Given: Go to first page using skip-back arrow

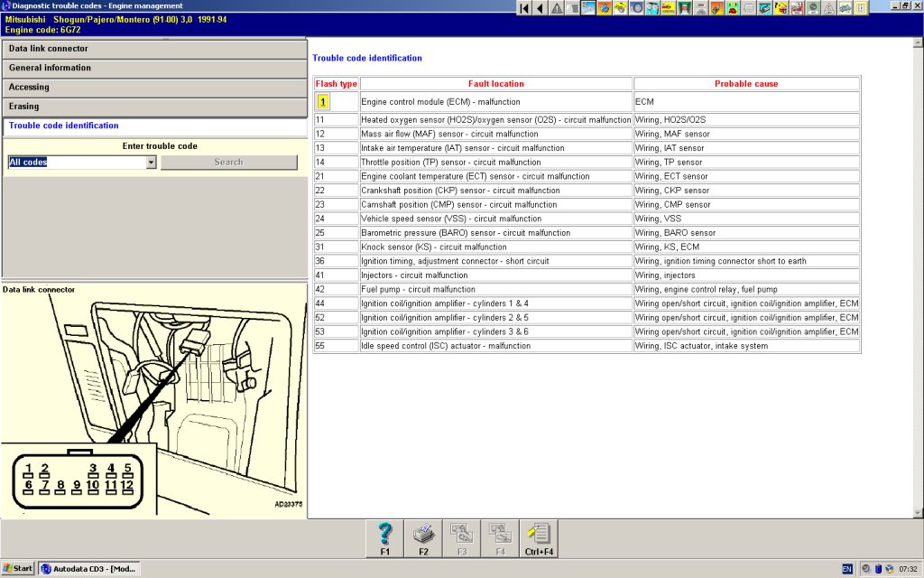Looking at the screenshot, I should coord(523,8).
